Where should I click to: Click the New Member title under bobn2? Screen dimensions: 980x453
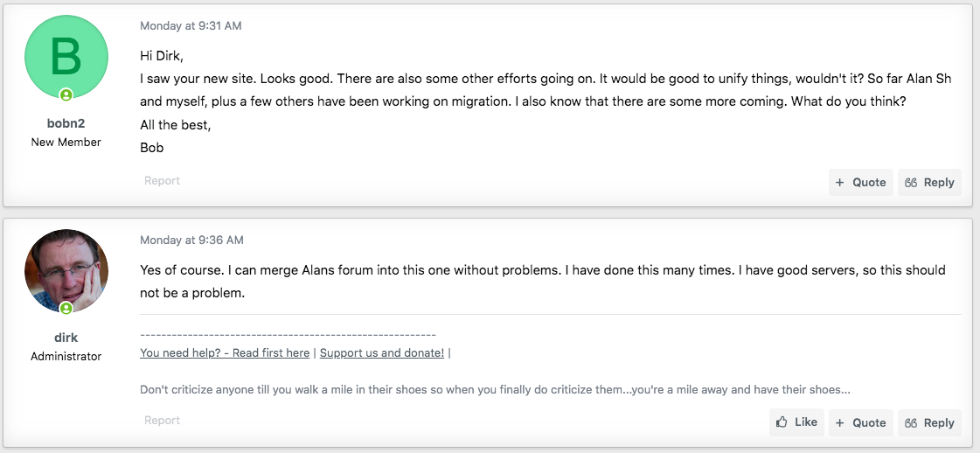tap(66, 142)
